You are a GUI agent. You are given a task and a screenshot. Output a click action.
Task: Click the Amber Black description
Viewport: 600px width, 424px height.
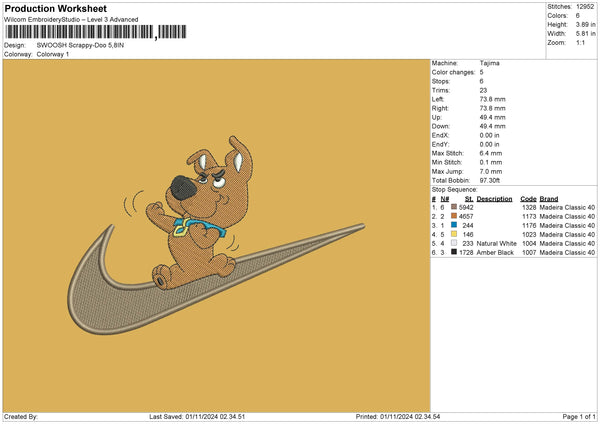(495, 253)
